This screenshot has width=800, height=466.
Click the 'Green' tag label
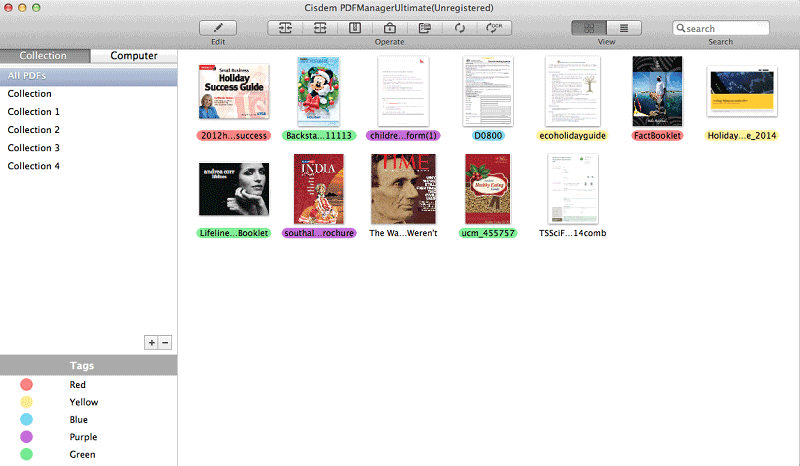[82, 454]
